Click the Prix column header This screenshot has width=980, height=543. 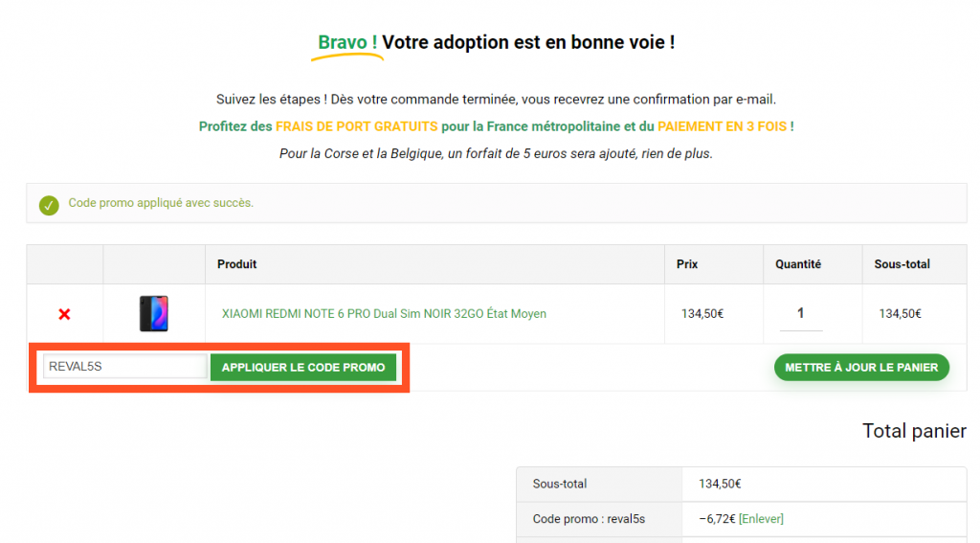pyautogui.click(x=687, y=264)
